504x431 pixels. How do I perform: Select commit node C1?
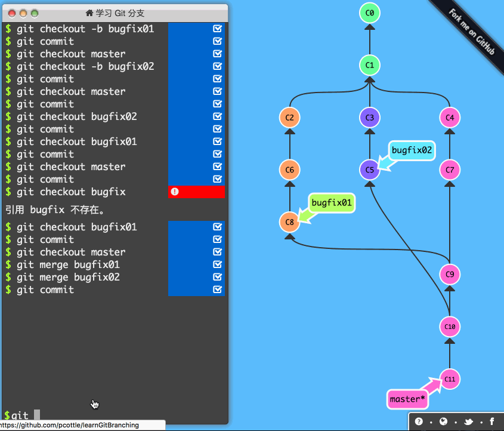(370, 65)
